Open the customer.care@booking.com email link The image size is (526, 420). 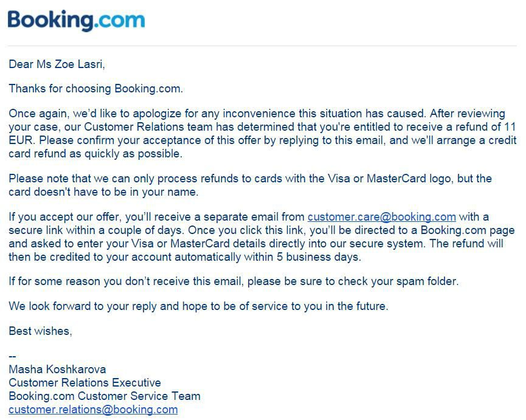pyautogui.click(x=381, y=217)
